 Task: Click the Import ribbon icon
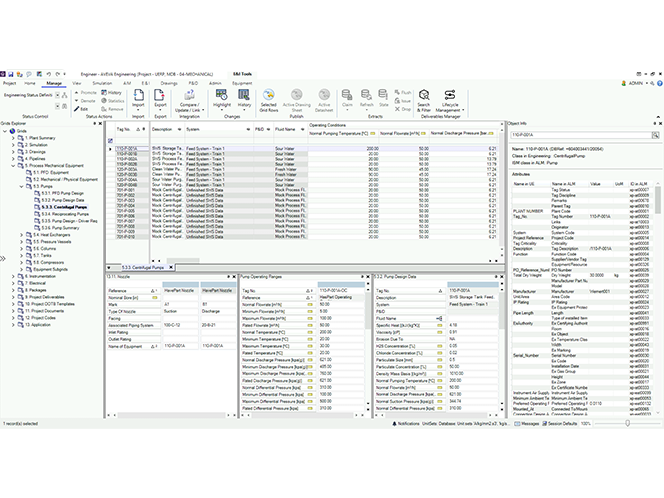[x=138, y=96]
